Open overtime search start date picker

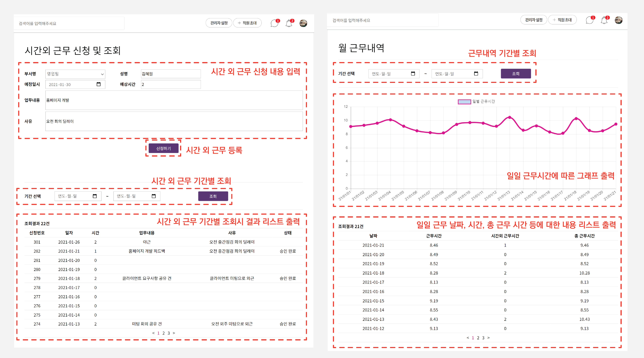(x=94, y=196)
